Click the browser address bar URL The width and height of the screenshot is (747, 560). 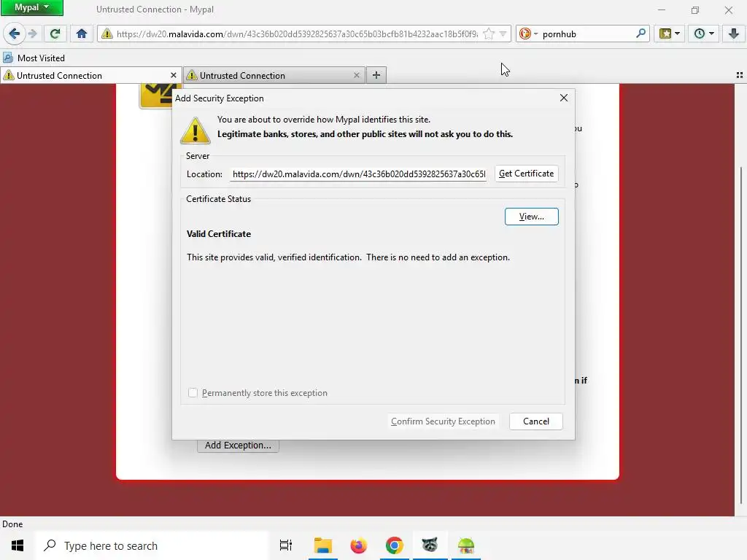pyautogui.click(x=297, y=34)
